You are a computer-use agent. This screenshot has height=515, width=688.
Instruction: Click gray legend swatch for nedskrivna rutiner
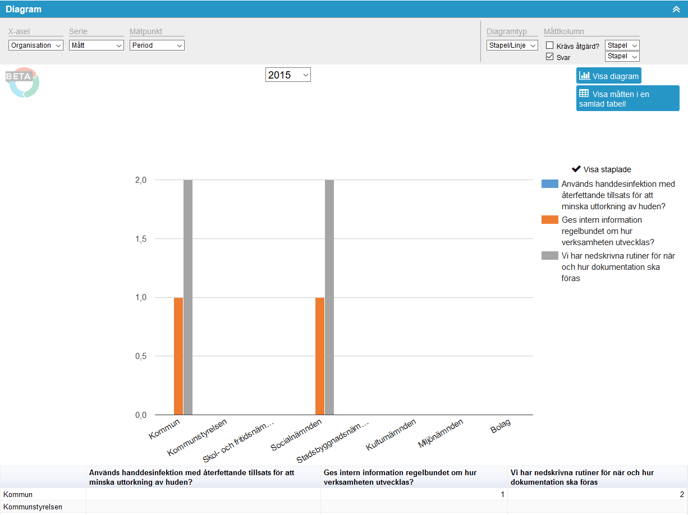(x=549, y=256)
